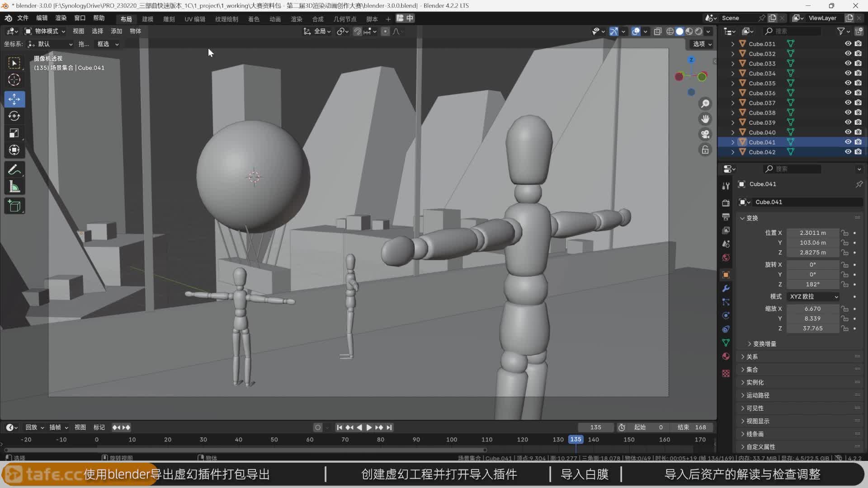
Task: Open the 渲染 menu in top bar
Action: coord(61,18)
